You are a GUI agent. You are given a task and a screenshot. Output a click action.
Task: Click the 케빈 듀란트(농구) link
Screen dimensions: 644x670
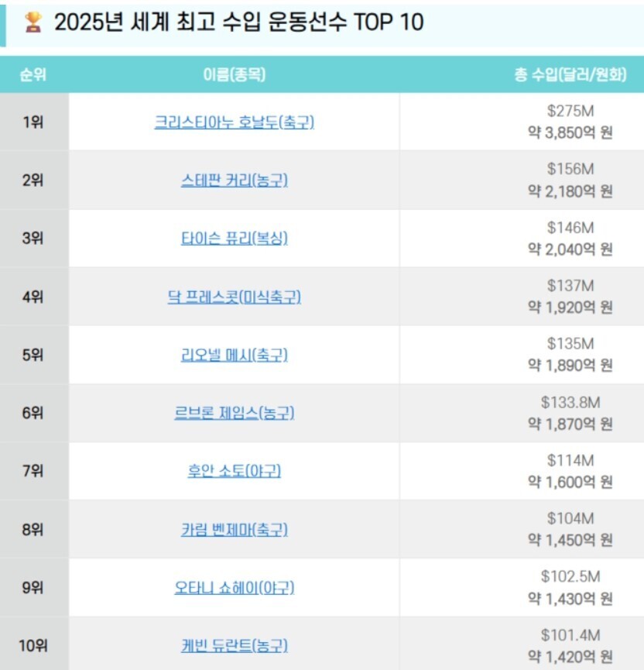pyautogui.click(x=235, y=645)
